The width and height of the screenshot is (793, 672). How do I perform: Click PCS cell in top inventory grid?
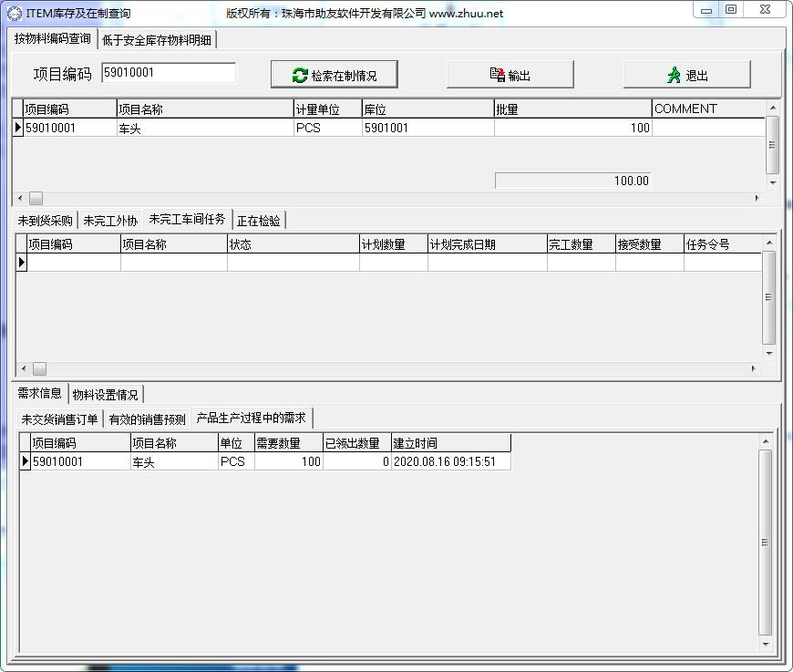328,128
